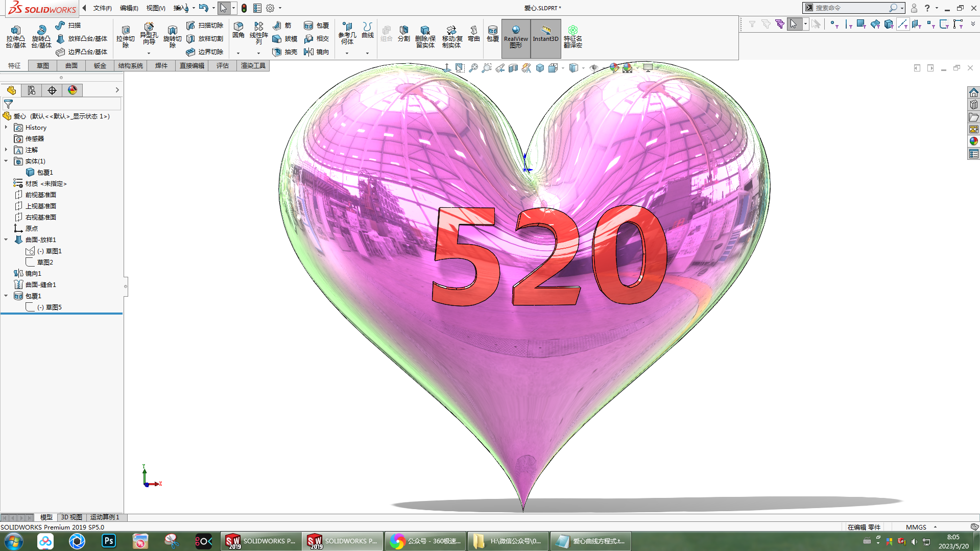Expand the History folder

click(6, 127)
